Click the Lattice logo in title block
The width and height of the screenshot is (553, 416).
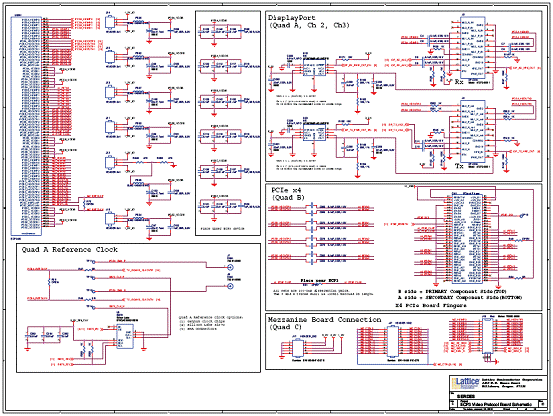point(466,383)
